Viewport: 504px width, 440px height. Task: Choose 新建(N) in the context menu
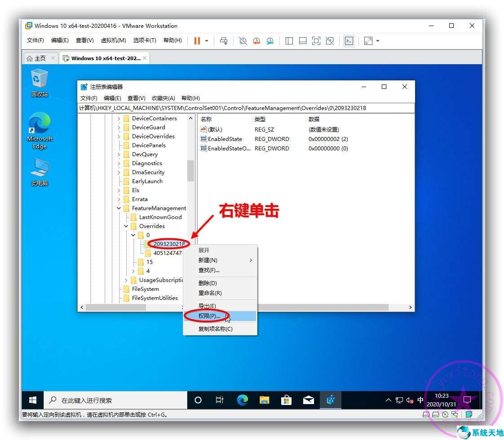point(220,260)
